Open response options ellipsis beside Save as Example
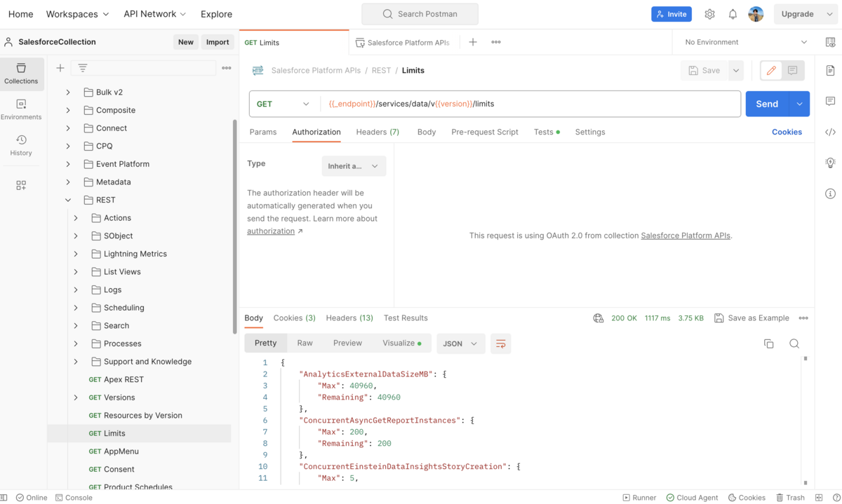This screenshot has height=504, width=842. (x=803, y=318)
